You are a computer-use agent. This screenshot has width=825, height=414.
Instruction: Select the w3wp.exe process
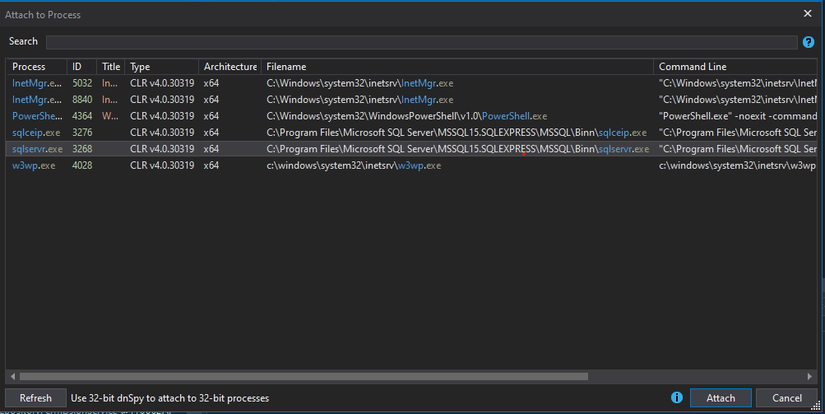coord(37,164)
